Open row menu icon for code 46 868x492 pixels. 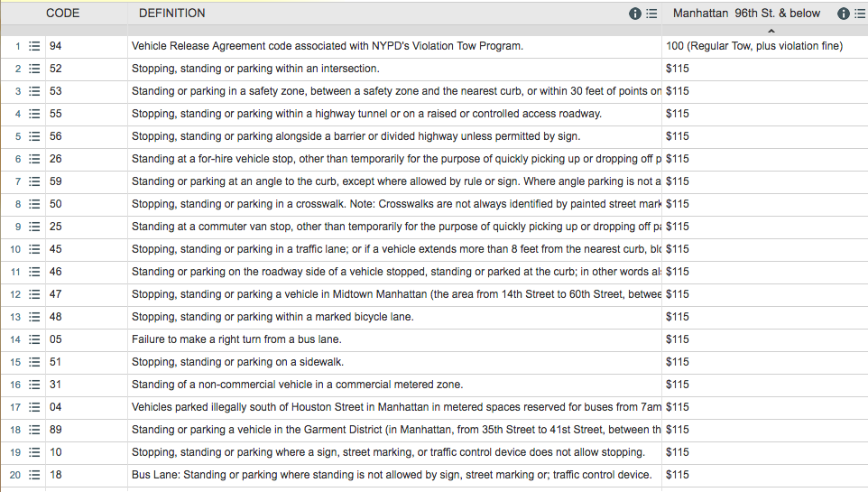coord(34,272)
